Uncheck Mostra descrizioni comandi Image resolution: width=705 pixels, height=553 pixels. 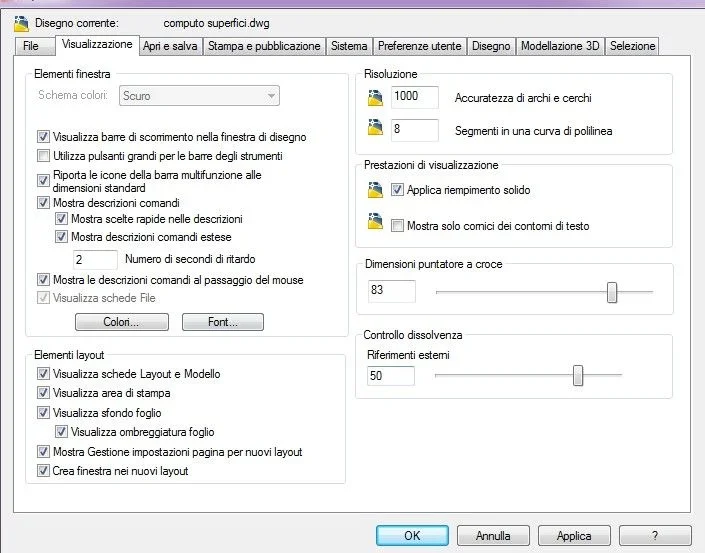pyautogui.click(x=43, y=203)
